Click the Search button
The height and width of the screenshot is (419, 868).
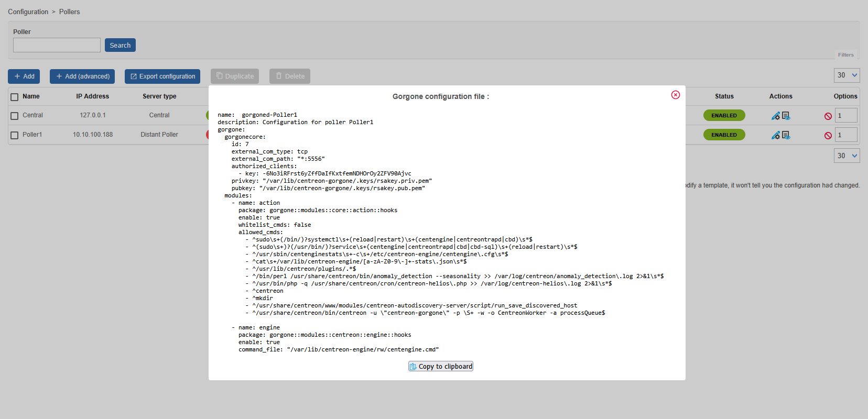pyautogui.click(x=120, y=45)
